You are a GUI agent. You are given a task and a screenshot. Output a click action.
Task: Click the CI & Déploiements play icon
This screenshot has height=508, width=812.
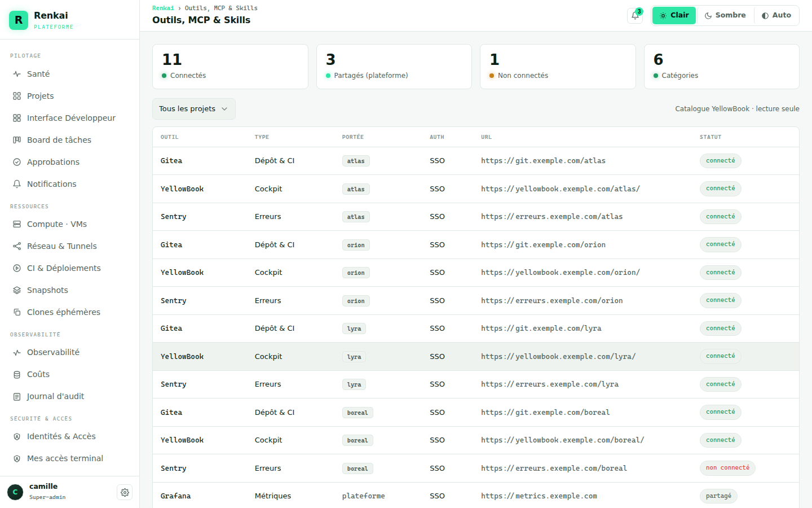pyautogui.click(x=17, y=268)
